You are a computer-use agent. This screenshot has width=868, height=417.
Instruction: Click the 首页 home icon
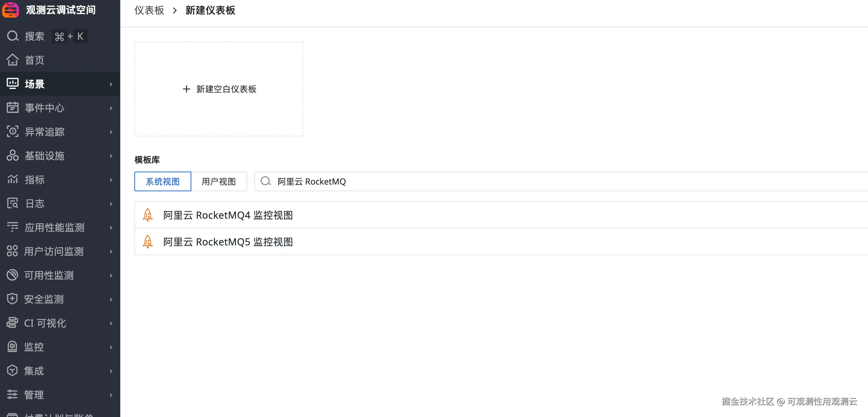13,60
